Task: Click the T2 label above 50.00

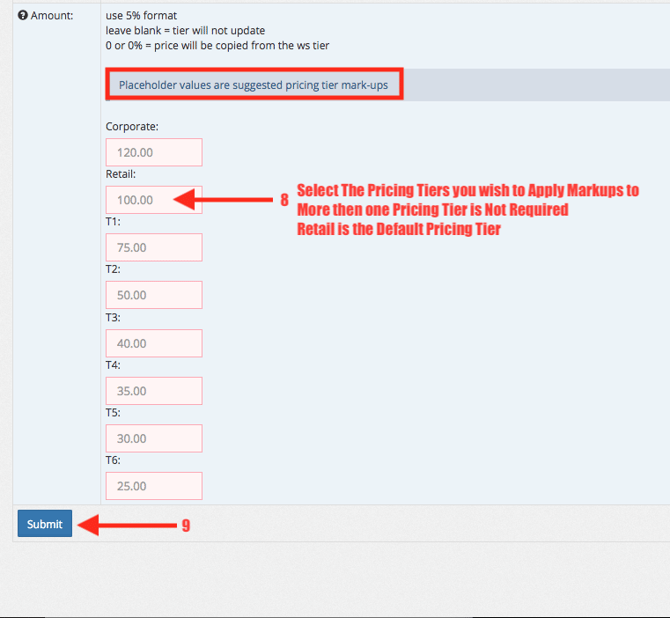Action: click(x=113, y=269)
